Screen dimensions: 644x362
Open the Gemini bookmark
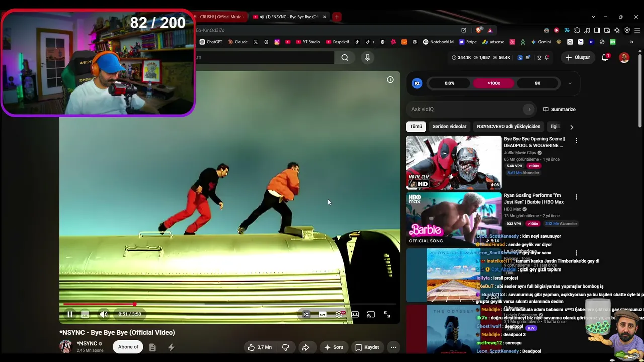[541, 42]
